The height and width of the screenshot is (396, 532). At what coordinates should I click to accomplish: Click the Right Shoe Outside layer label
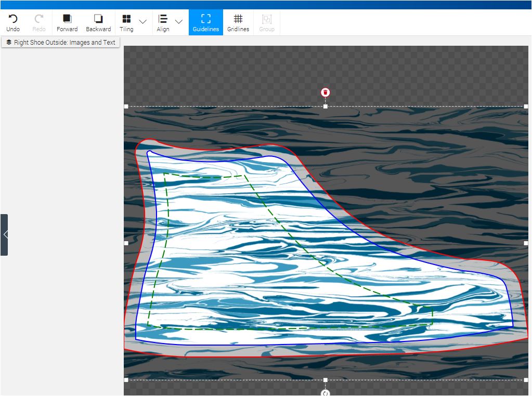point(61,42)
